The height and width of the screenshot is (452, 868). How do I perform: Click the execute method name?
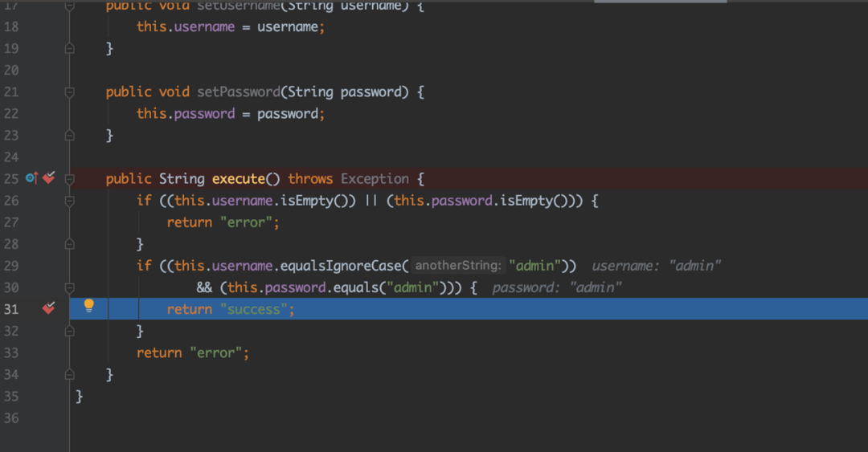click(x=239, y=179)
